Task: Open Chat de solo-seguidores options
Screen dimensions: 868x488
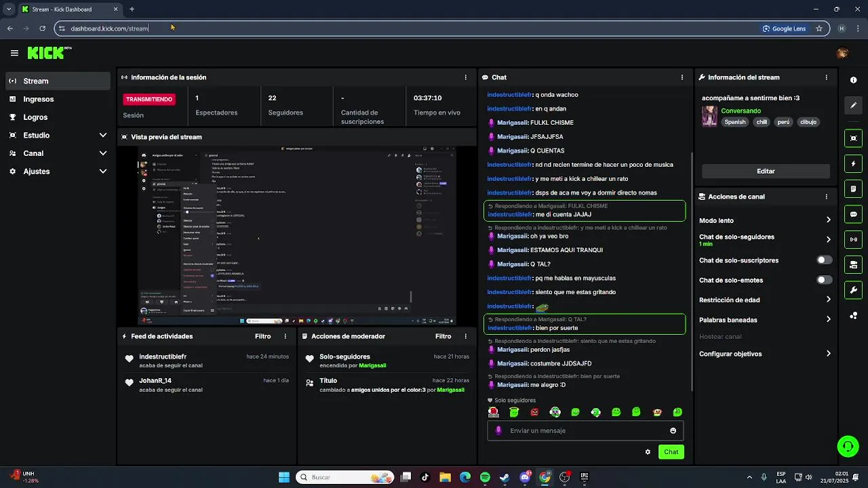Action: [x=766, y=240]
